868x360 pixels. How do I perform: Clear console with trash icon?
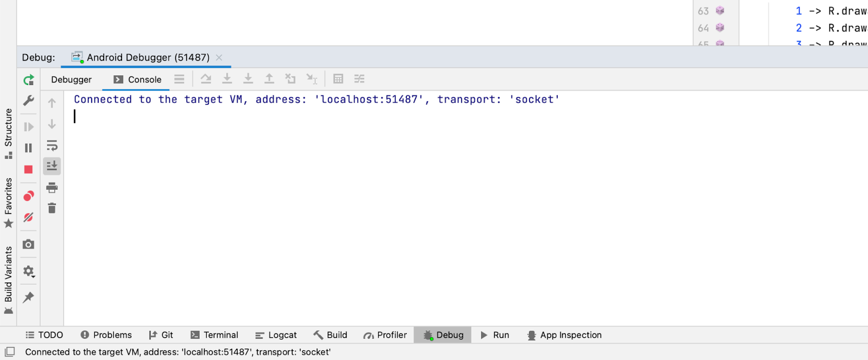click(52, 208)
